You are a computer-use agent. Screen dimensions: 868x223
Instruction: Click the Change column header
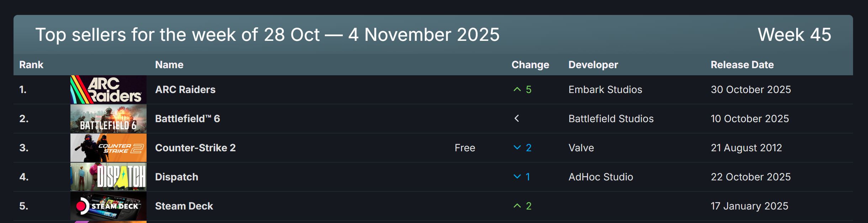coord(530,65)
